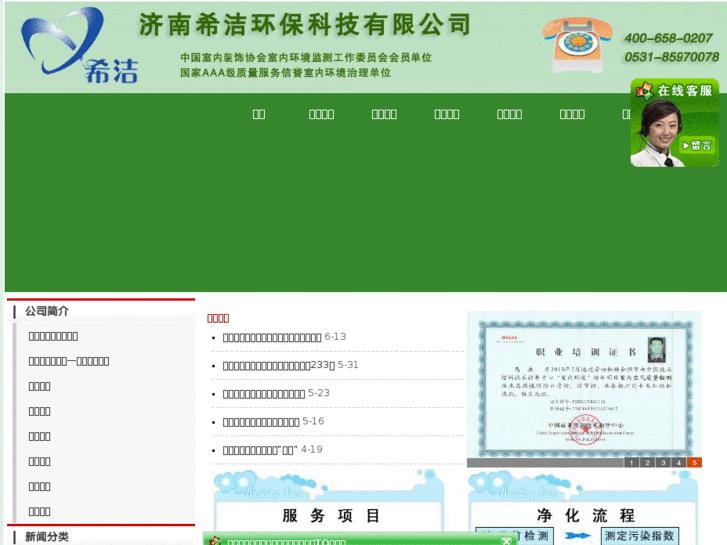The width and height of the screenshot is (727, 545).
Task: Click the red news section heading
Action: [x=218, y=318]
